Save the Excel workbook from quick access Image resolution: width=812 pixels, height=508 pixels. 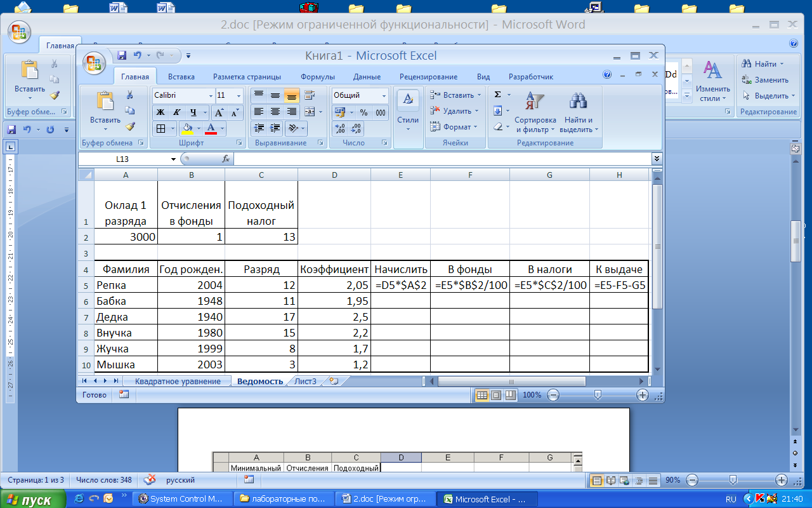[x=122, y=56]
